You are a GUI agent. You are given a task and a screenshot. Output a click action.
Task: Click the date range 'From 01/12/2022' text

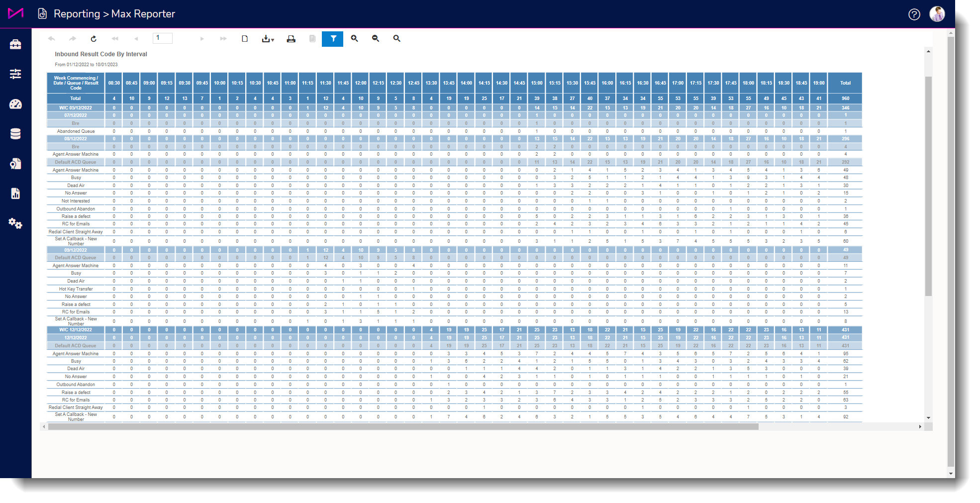point(86,65)
